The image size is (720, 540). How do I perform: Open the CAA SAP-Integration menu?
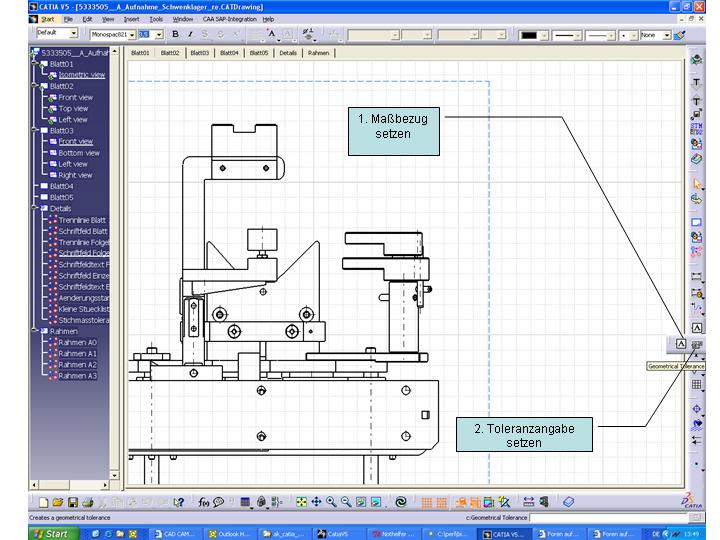point(230,19)
